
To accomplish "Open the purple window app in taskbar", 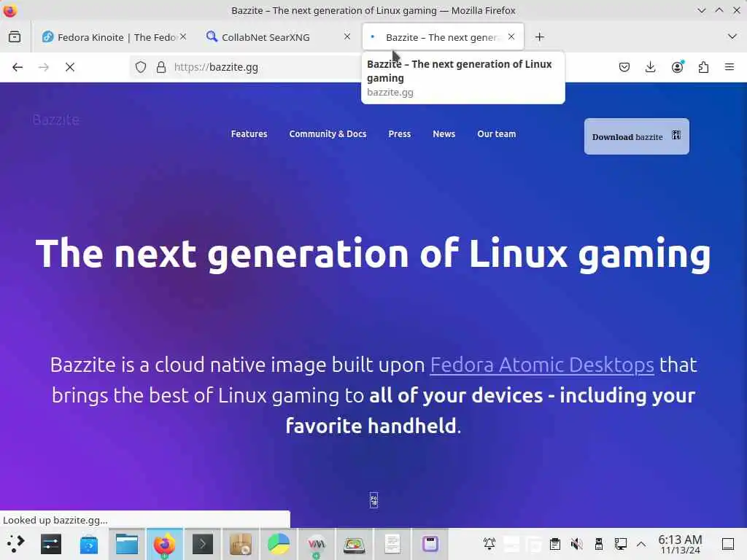I will point(430,544).
